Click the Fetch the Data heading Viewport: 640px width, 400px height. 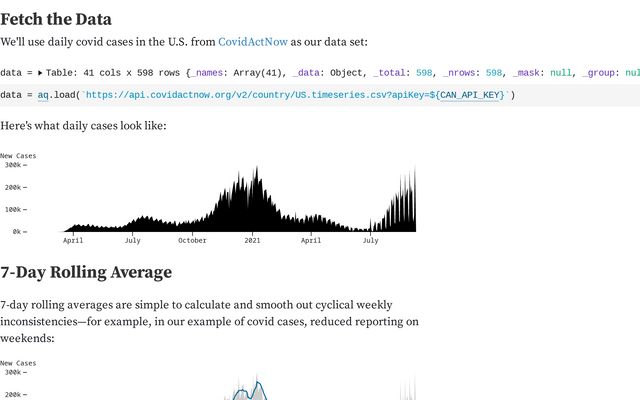[56, 20]
